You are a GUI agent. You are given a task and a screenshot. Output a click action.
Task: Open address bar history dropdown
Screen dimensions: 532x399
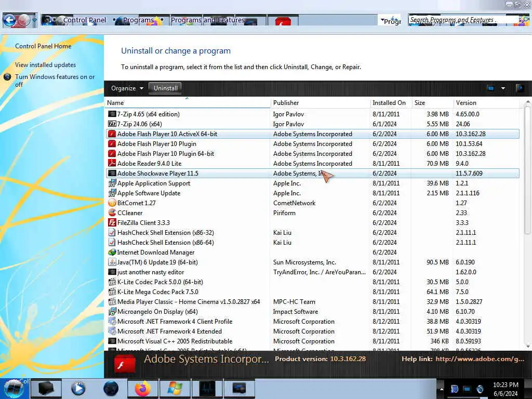click(x=383, y=21)
